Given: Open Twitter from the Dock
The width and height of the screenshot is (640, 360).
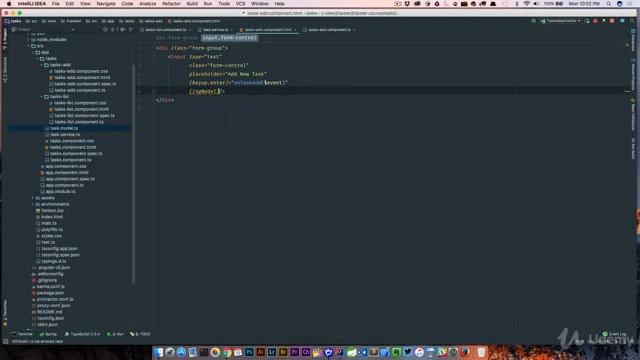Looking at the screenshot, I should click(408, 352).
